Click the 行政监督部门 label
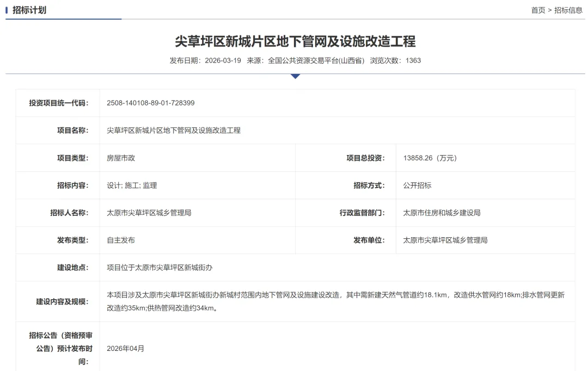 coord(362,213)
